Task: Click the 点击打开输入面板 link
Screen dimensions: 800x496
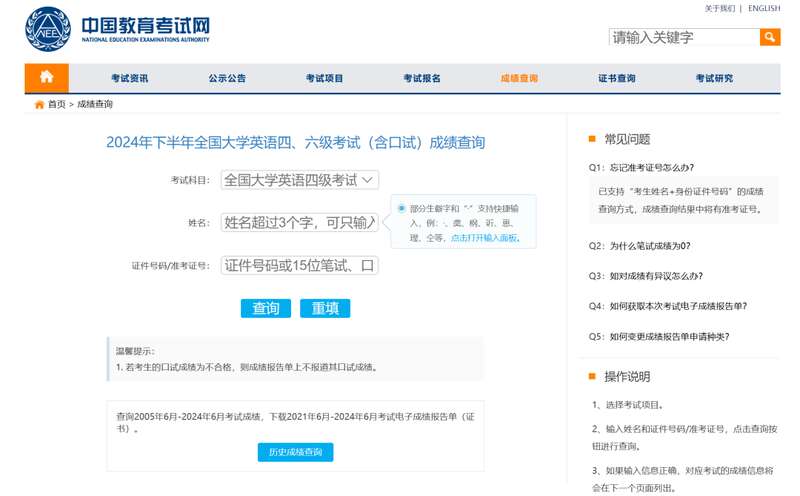Action: point(483,239)
